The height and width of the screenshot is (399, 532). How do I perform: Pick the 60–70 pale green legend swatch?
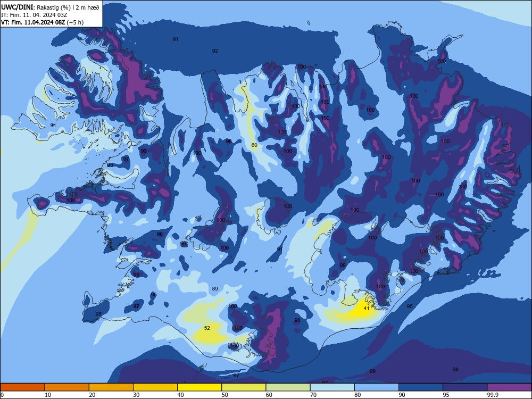(x=288, y=387)
